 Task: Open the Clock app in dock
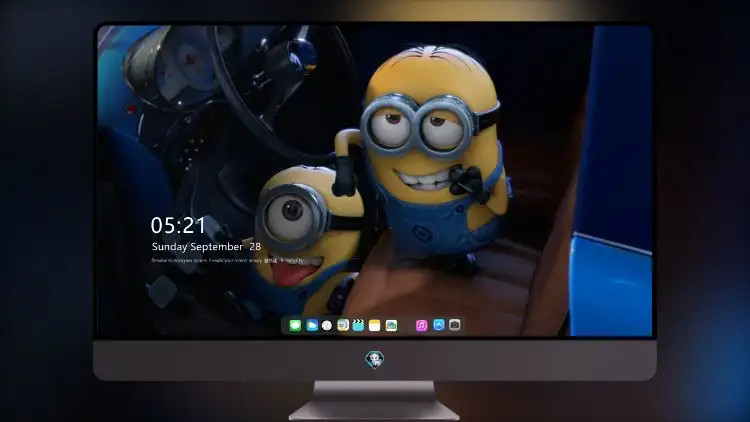pyautogui.click(x=327, y=325)
